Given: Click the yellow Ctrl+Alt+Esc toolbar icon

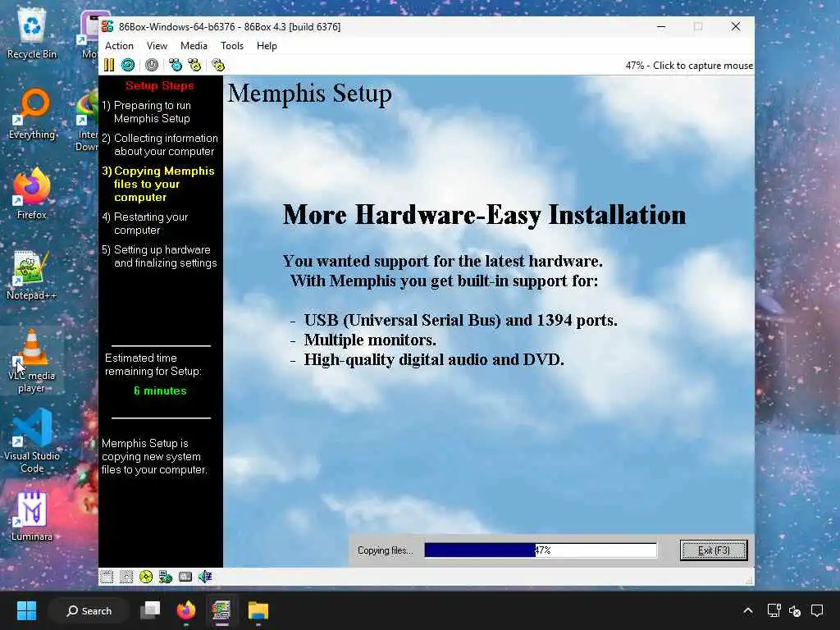Looking at the screenshot, I should pos(194,66).
